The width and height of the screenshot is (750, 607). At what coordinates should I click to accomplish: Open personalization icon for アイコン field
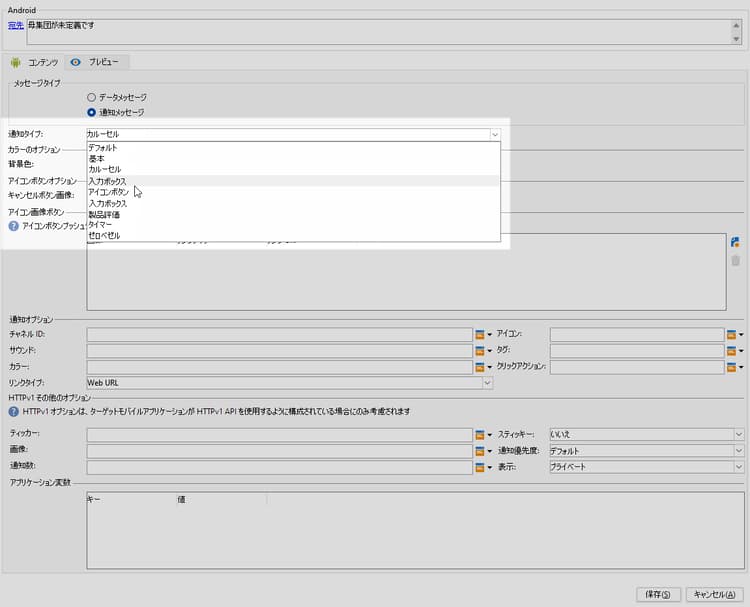point(731,335)
